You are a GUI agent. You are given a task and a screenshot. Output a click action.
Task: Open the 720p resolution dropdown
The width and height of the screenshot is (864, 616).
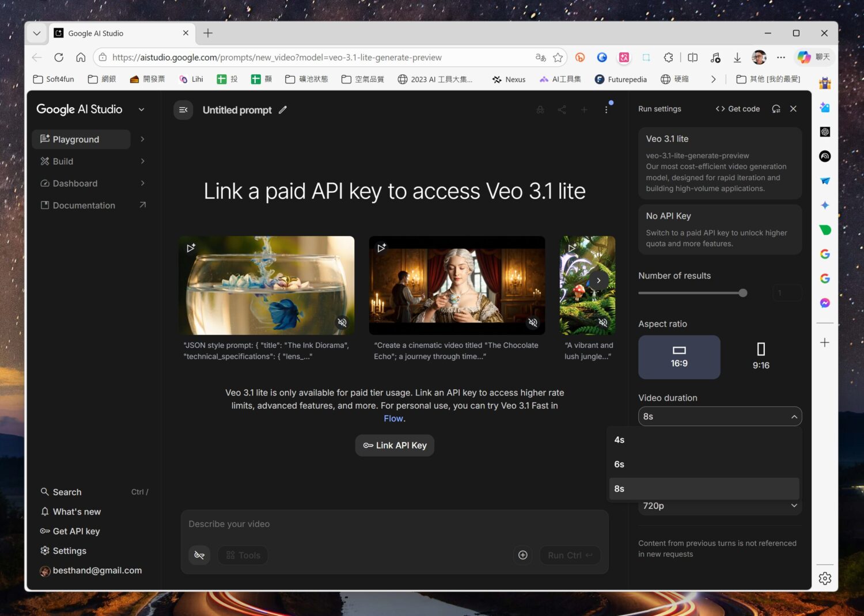[720, 506]
